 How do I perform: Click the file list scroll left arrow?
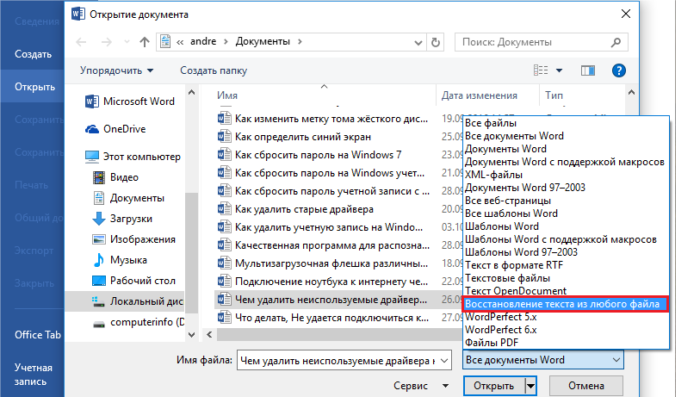tap(210, 335)
